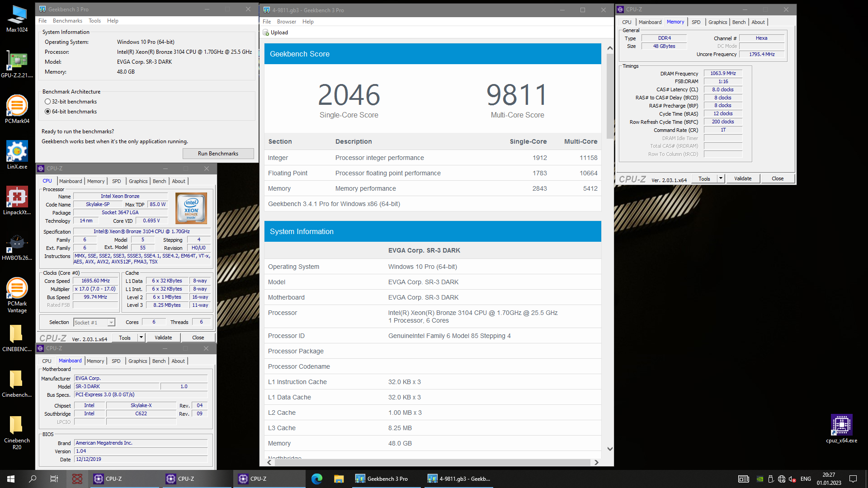
Task: Open Task View from the taskbar
Action: coord(54,479)
